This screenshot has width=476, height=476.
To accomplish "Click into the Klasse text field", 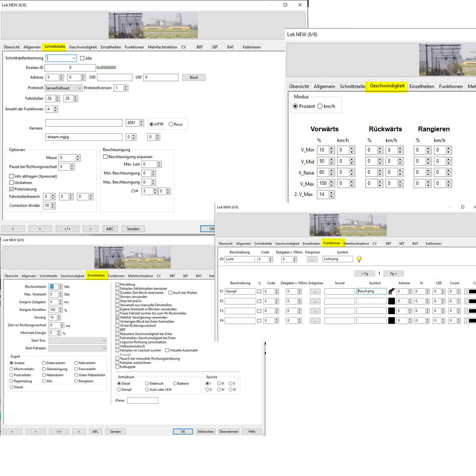I will [x=142, y=401].
